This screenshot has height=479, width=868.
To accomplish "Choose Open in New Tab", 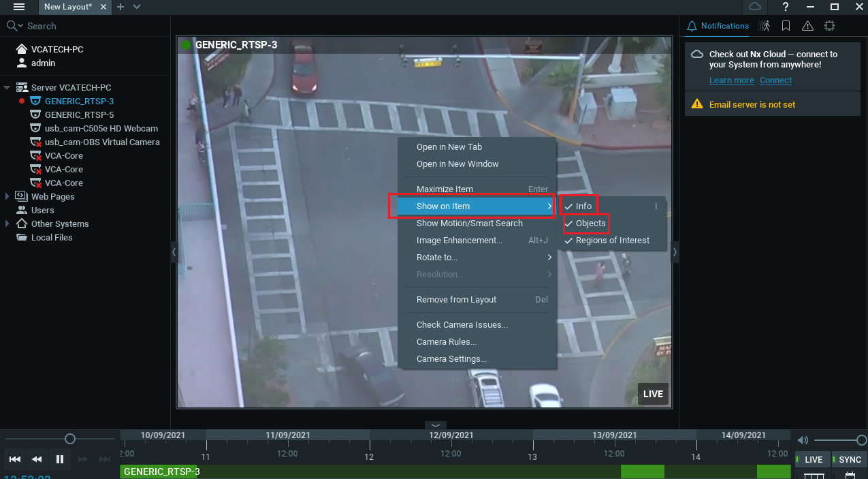I will [449, 147].
